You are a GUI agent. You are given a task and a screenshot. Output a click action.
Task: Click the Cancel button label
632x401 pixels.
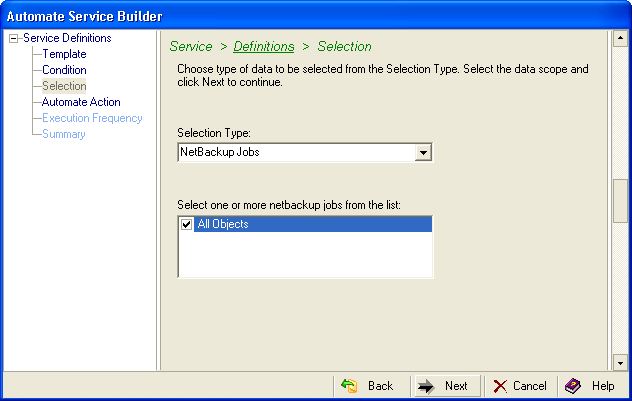[530, 386]
